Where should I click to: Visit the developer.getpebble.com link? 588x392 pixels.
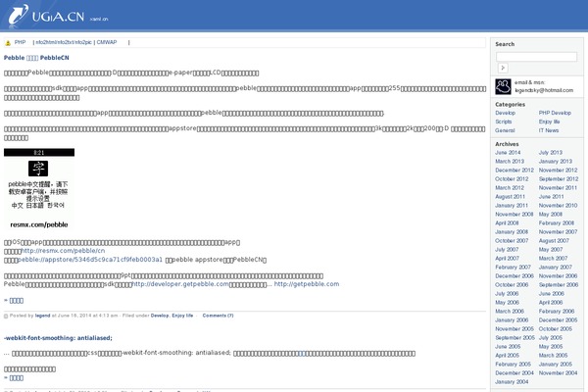[180, 284]
